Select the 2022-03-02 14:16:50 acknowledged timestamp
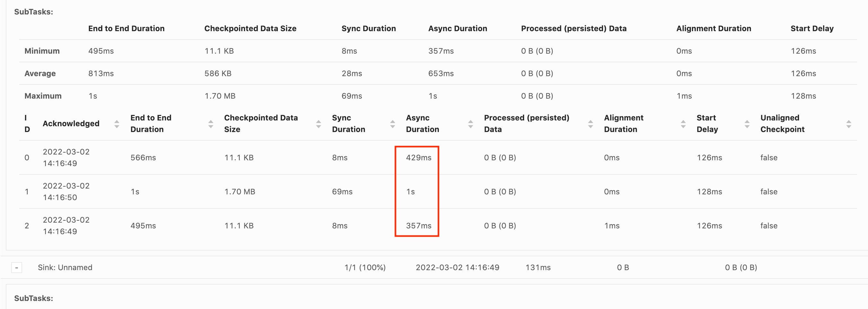 [66, 191]
